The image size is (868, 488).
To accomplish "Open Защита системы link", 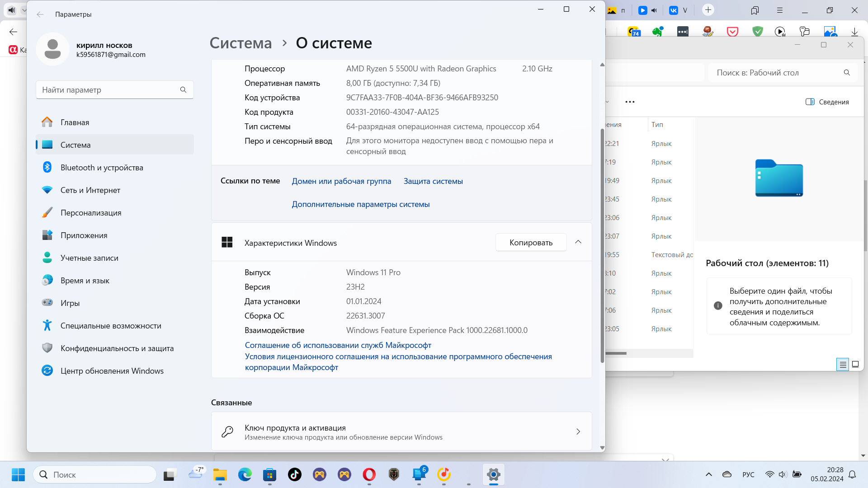I will 433,181.
